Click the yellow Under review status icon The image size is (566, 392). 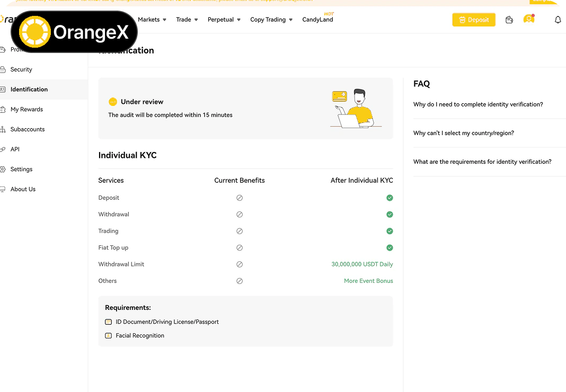point(113,102)
